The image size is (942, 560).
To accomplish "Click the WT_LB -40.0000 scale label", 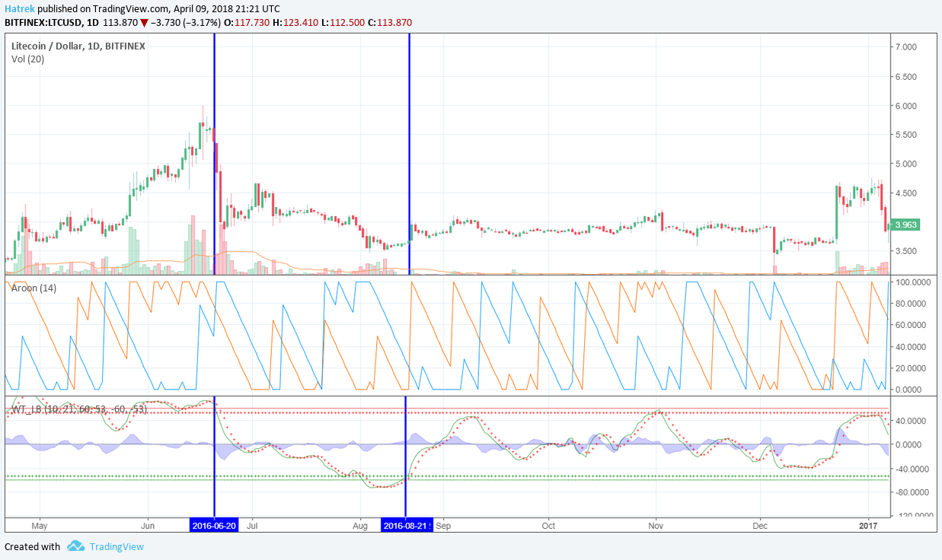I will coord(912,469).
